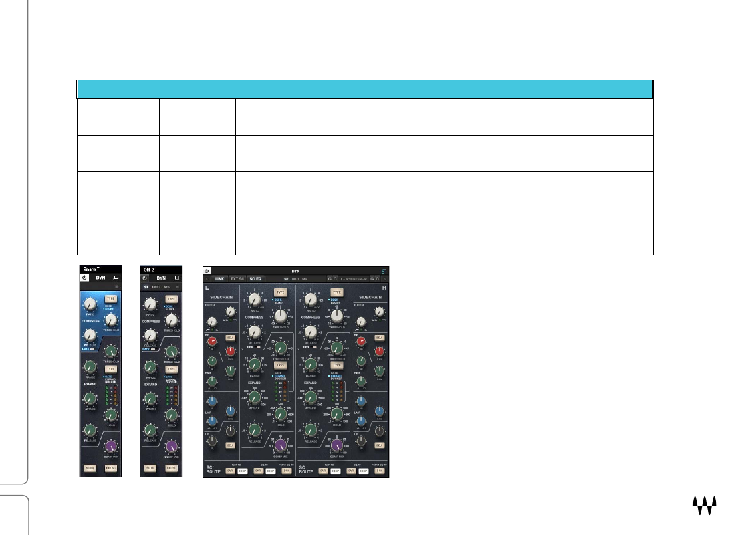Toggle power button on OH 2 strip

click(x=144, y=278)
